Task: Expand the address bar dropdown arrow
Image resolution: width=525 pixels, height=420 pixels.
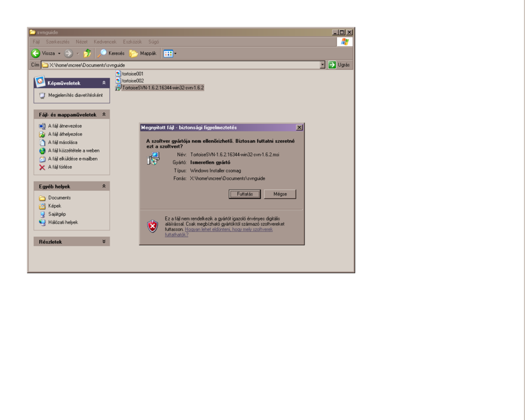Action: click(323, 65)
